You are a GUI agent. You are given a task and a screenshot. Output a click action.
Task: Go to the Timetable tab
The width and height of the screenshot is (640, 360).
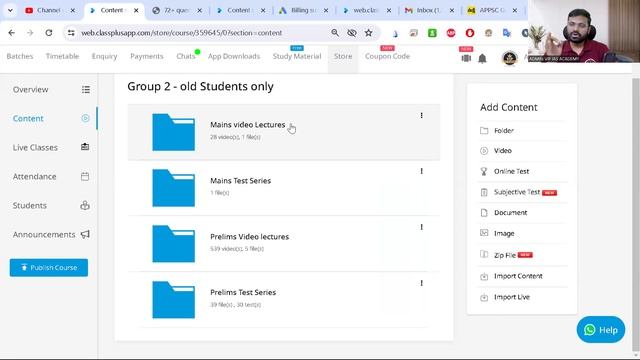coord(62,56)
